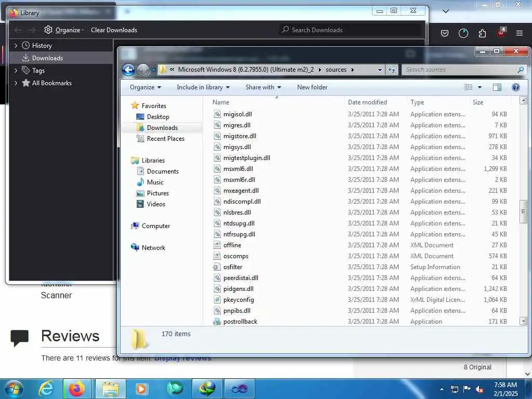Click the Explorer Back arrow button
This screenshot has width=532, height=399.
129,70
